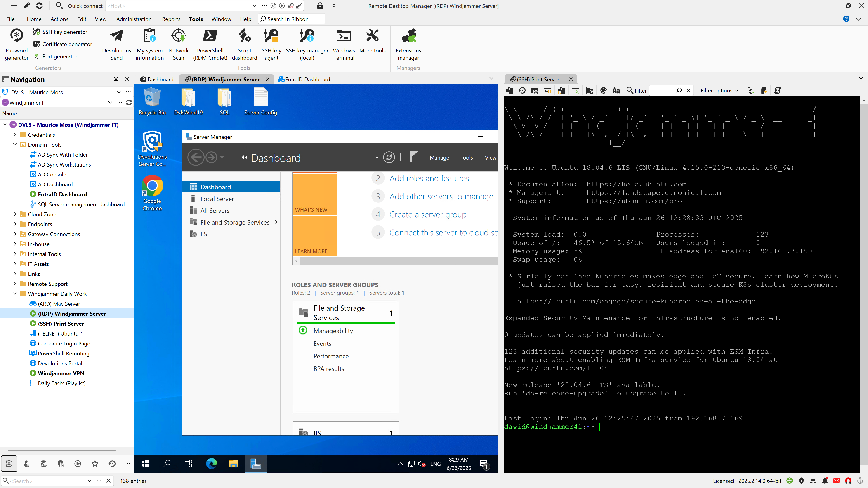Image resolution: width=868 pixels, height=488 pixels.
Task: Collapse the Domain Tools folder
Action: [x=15, y=145]
